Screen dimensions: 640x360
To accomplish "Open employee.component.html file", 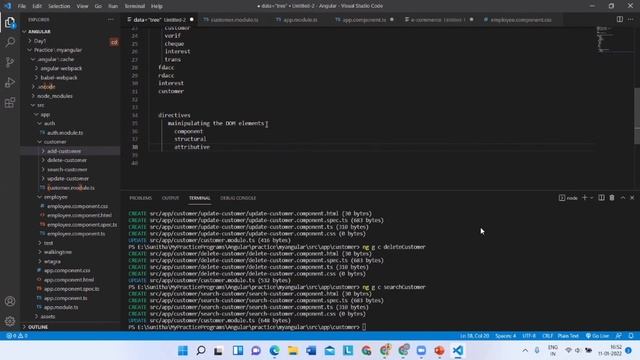I will (79, 215).
